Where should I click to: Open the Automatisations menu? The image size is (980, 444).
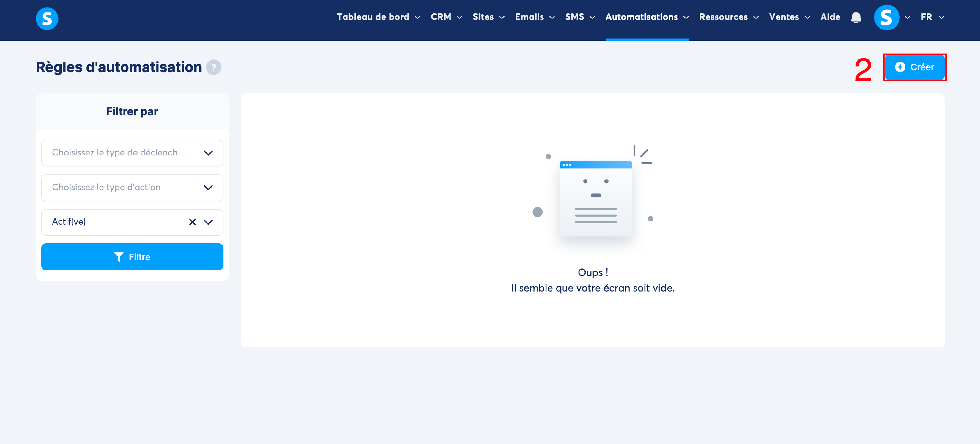(647, 17)
